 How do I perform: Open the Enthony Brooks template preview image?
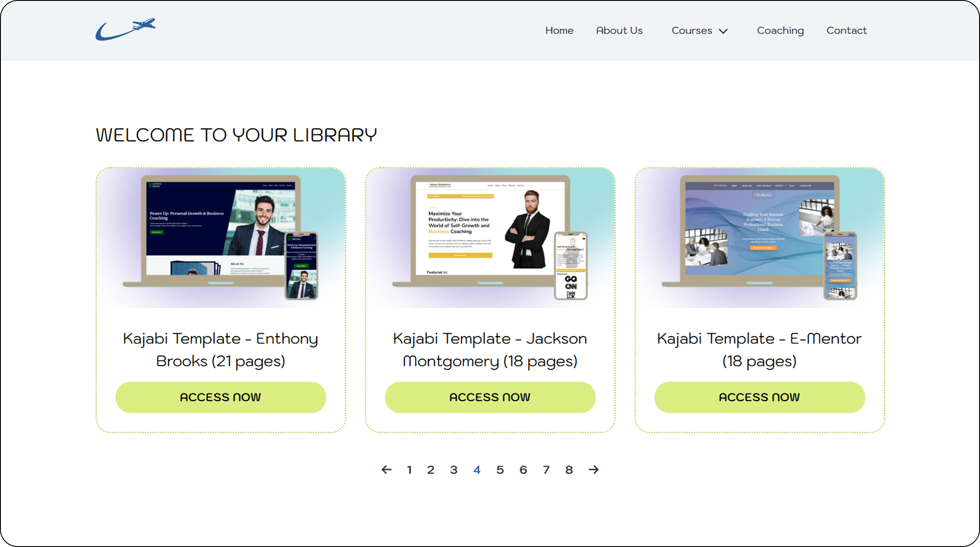click(x=221, y=237)
